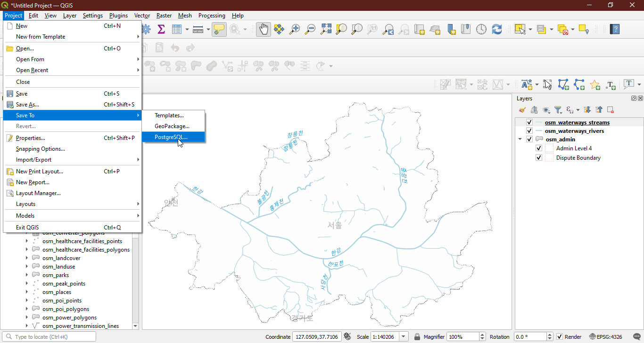Image resolution: width=644 pixels, height=343 pixels.
Task: Click the Refresh map icon
Action: pos(496,29)
